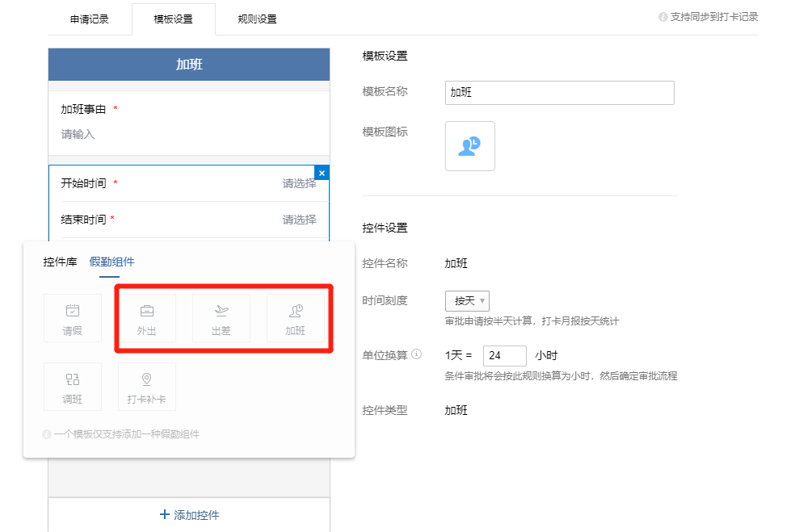The width and height of the screenshot is (795, 532).
Task: Remove the time control with blue X
Action: pyautogui.click(x=322, y=173)
